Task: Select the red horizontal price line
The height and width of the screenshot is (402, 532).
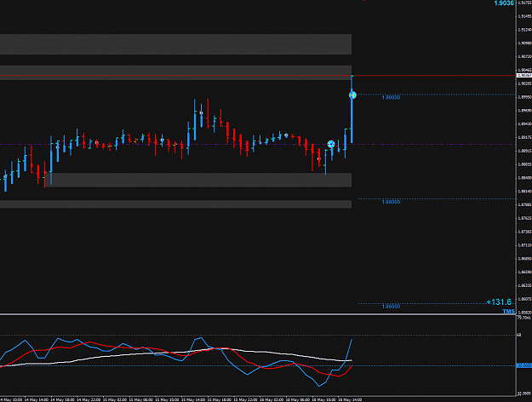Action: [x=258, y=75]
